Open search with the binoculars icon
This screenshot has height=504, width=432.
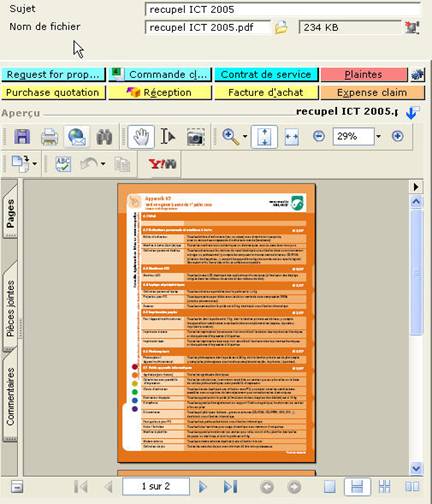(x=104, y=137)
